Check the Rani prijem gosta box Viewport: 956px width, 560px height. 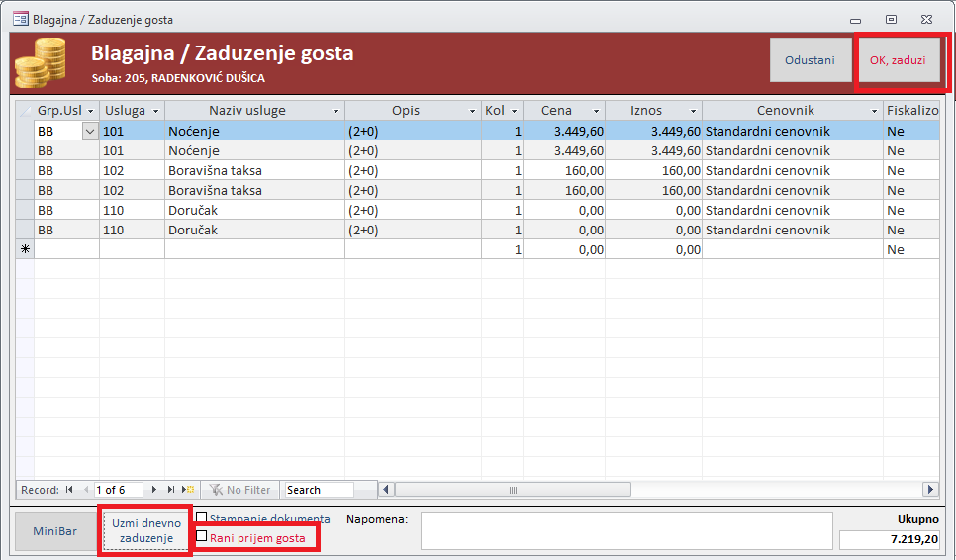click(x=202, y=537)
